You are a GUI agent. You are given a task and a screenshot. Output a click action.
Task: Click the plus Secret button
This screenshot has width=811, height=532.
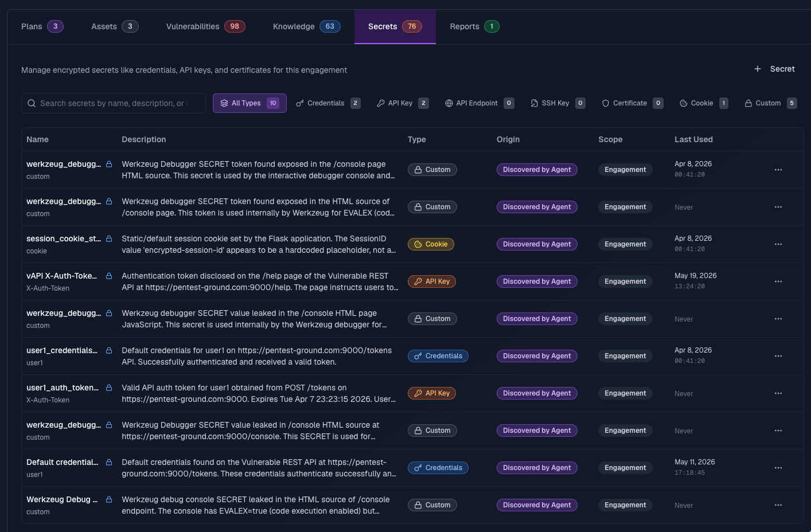coord(774,69)
